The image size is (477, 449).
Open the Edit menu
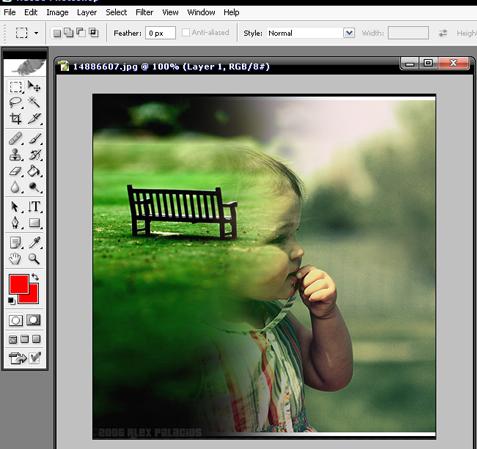pos(30,12)
